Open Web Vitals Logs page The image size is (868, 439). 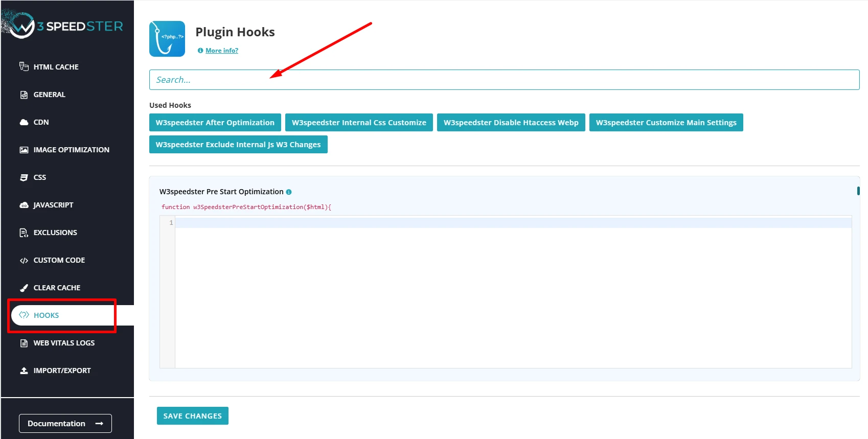[64, 343]
